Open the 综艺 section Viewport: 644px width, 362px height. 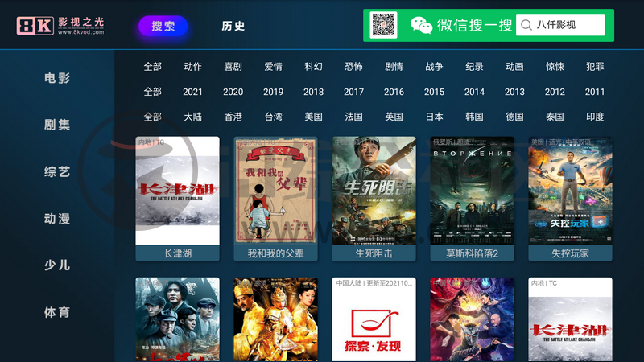57,171
